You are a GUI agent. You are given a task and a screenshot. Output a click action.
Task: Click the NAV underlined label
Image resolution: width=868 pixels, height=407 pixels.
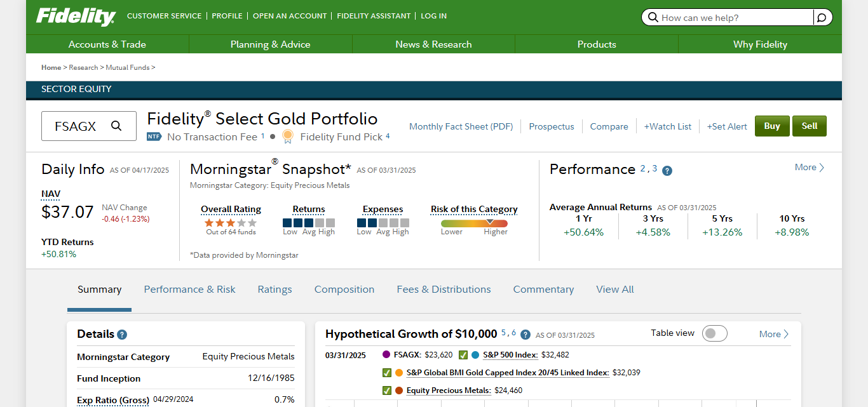[x=51, y=194]
